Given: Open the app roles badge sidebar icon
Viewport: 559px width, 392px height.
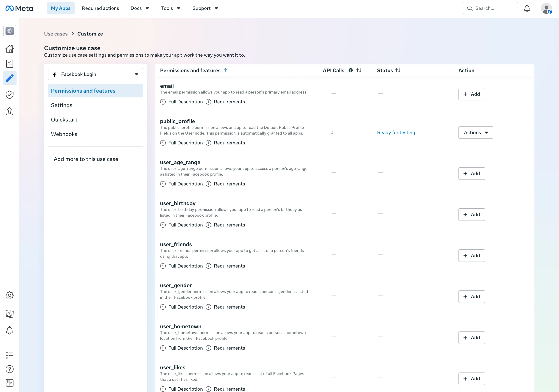Looking at the screenshot, I should (9, 314).
